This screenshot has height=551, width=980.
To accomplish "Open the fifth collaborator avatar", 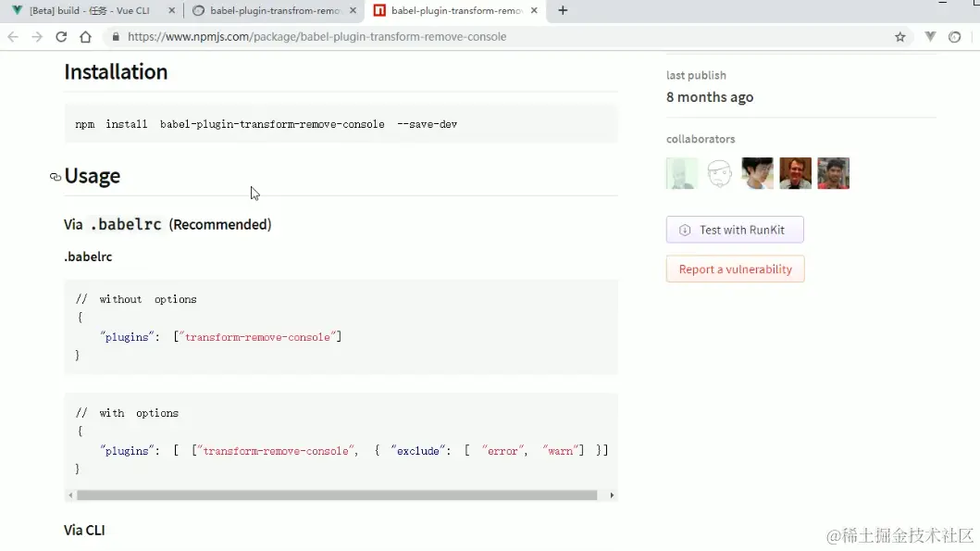I will click(833, 173).
